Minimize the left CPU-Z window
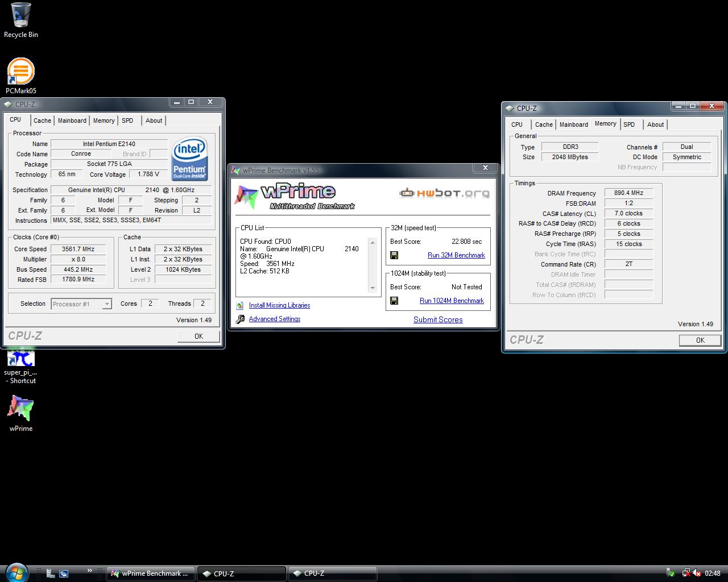The image size is (728, 582). pyautogui.click(x=177, y=102)
